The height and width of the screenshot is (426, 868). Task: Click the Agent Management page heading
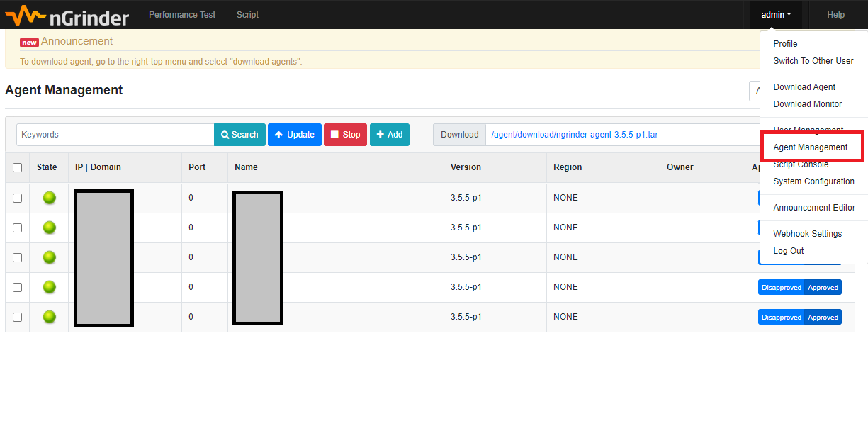(x=64, y=90)
